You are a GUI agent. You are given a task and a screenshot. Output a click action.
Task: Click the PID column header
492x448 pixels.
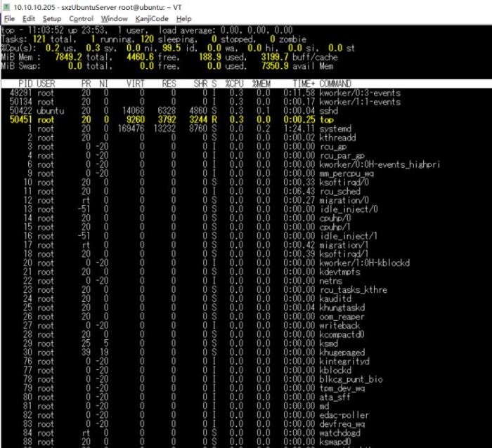coord(25,84)
